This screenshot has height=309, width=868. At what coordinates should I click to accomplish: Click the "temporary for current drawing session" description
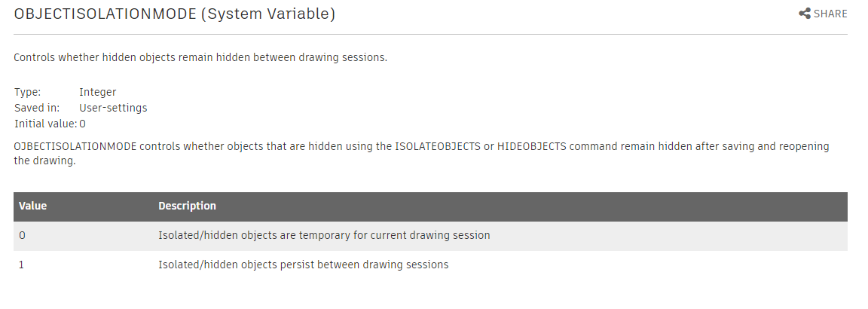(x=324, y=235)
